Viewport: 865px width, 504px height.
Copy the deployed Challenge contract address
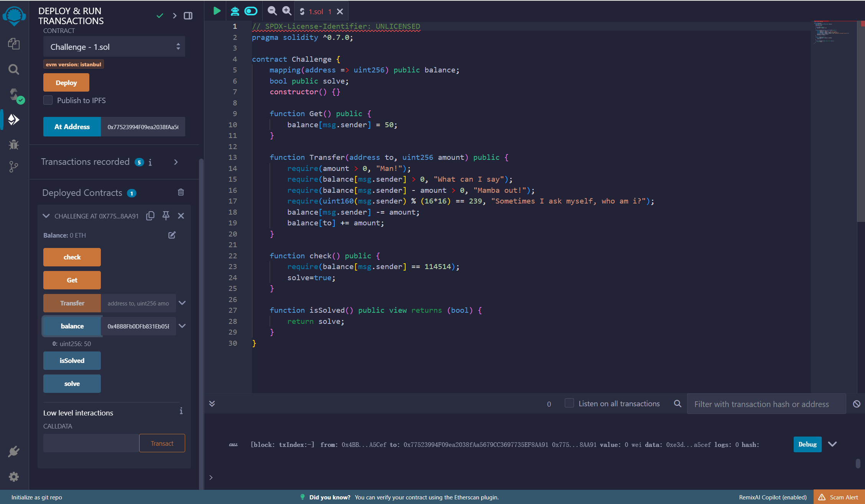point(150,216)
